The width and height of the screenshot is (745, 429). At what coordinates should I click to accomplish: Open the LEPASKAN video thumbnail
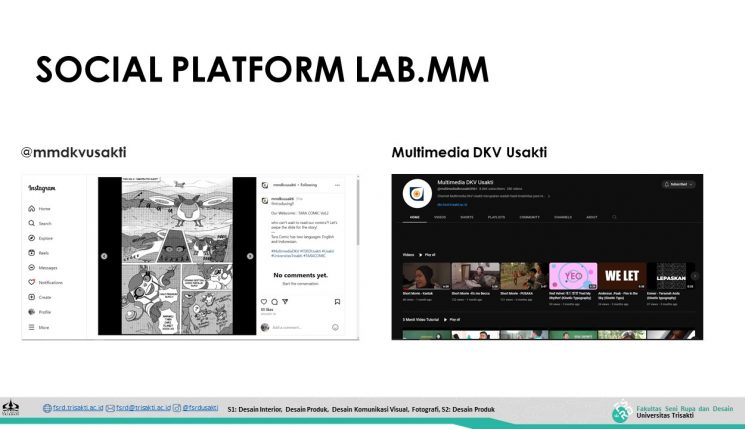(x=671, y=276)
